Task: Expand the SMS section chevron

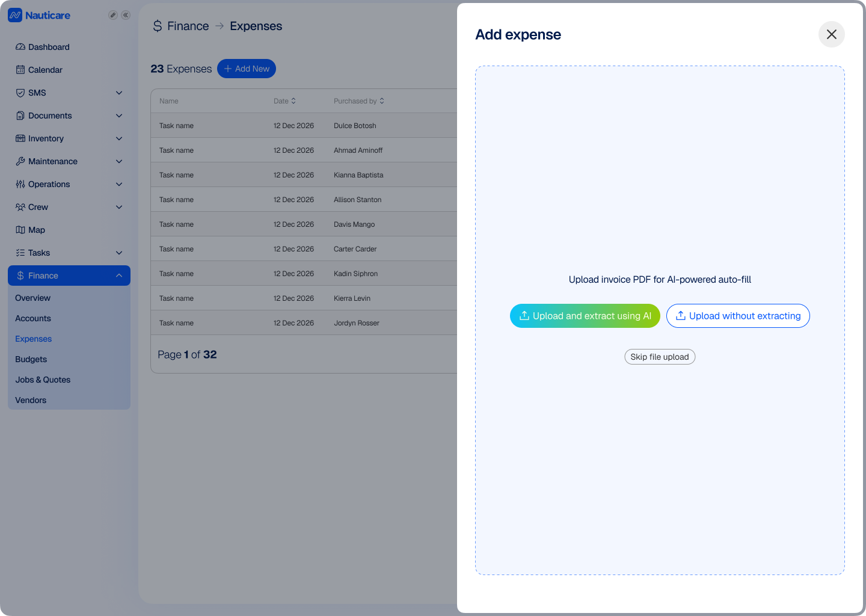Action: pyautogui.click(x=119, y=93)
